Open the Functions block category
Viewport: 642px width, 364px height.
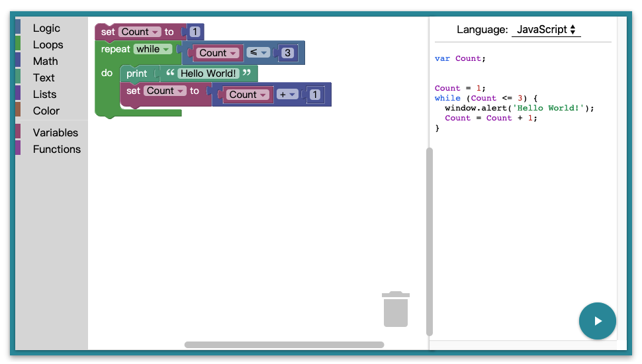(x=57, y=149)
